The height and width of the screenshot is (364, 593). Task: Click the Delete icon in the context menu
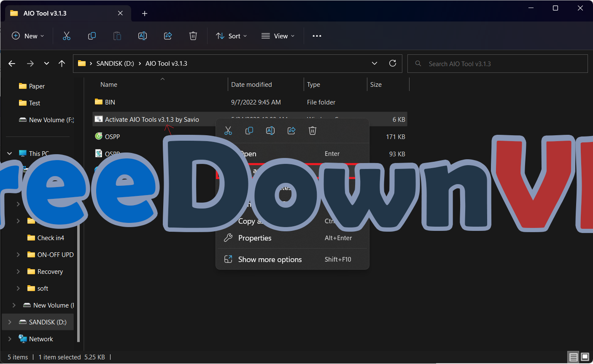point(313,131)
